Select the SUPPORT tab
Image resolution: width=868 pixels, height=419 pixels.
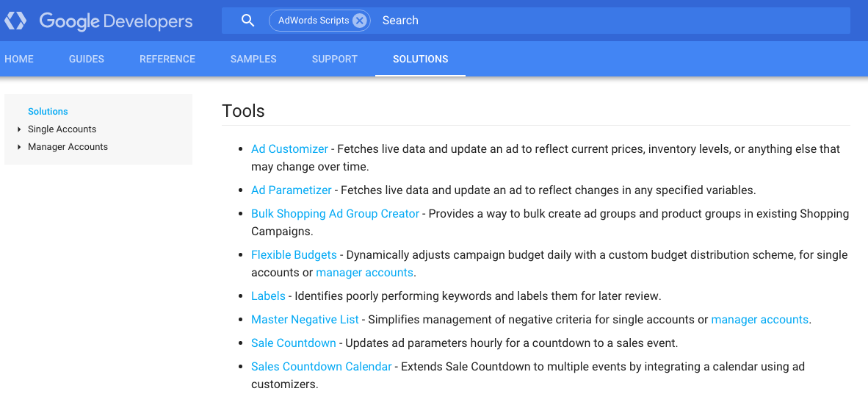334,59
